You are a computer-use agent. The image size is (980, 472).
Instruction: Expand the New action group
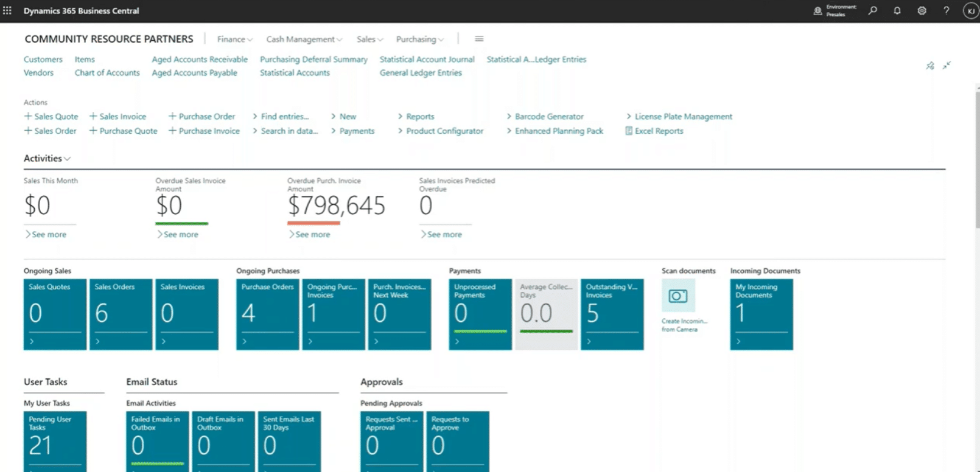click(344, 116)
